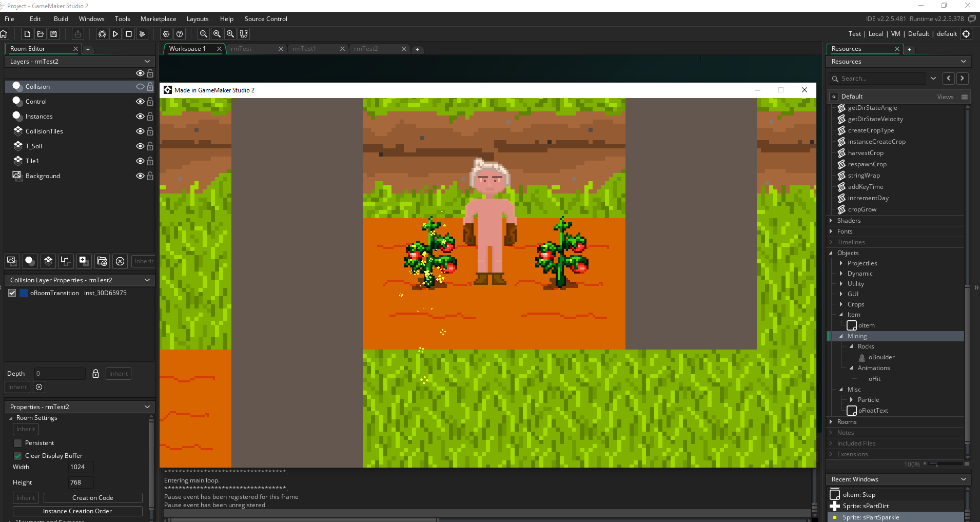Image resolution: width=980 pixels, height=522 pixels.
Task: Collapse the Room Settings section
Action: pos(11,418)
